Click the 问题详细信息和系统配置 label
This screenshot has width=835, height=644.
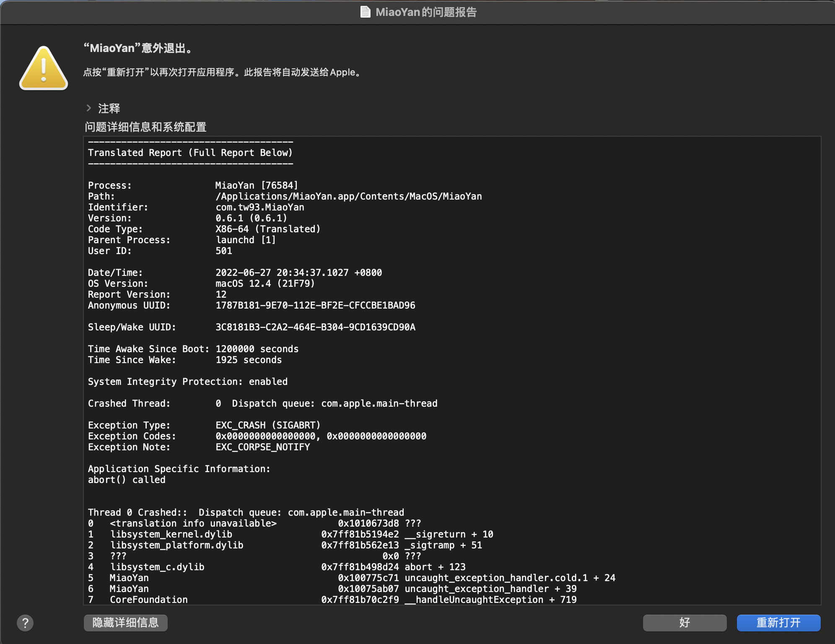[145, 127]
